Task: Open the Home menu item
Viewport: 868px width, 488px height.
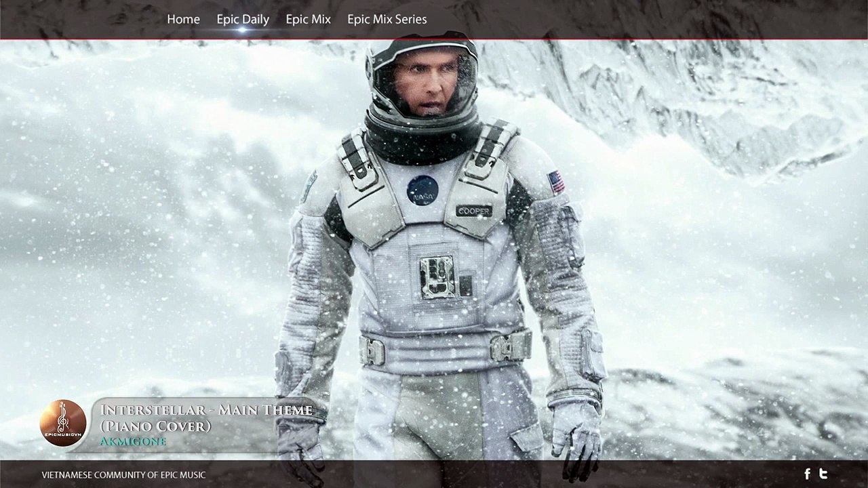Action: pos(183,20)
